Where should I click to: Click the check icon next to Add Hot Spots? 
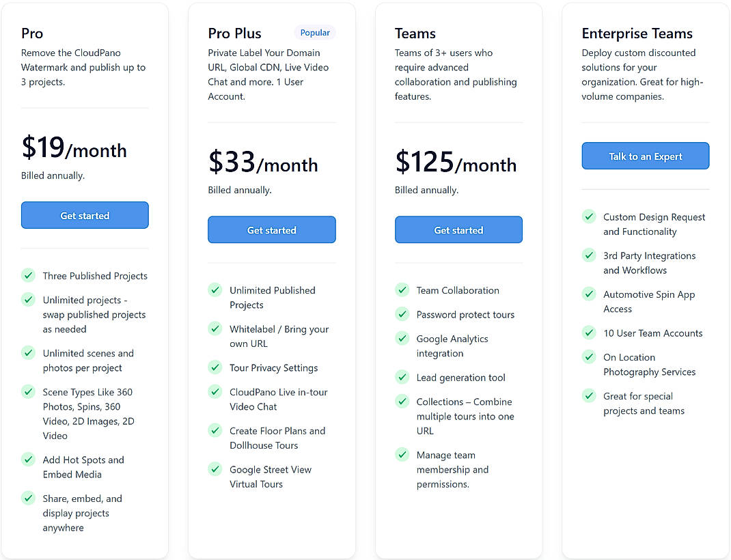(28, 460)
